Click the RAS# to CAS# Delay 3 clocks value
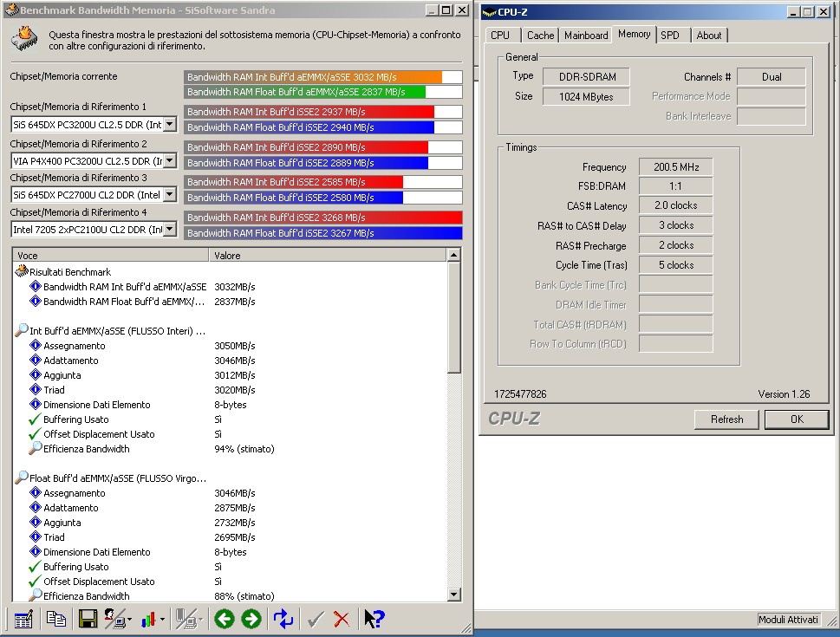The height and width of the screenshot is (637, 840). click(x=675, y=225)
